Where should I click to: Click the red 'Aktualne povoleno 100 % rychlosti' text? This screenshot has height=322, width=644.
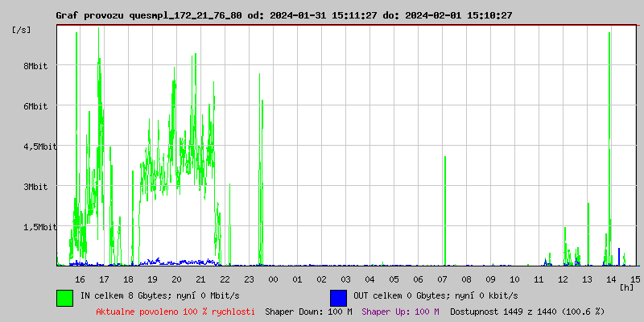tap(175, 311)
